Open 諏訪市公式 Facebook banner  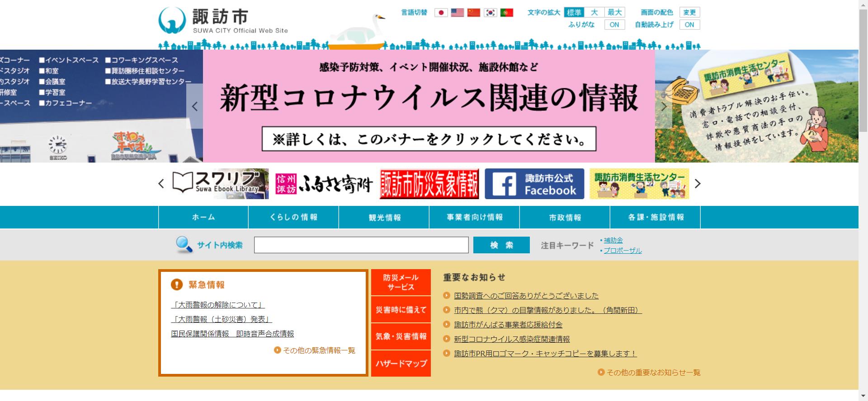[534, 184]
